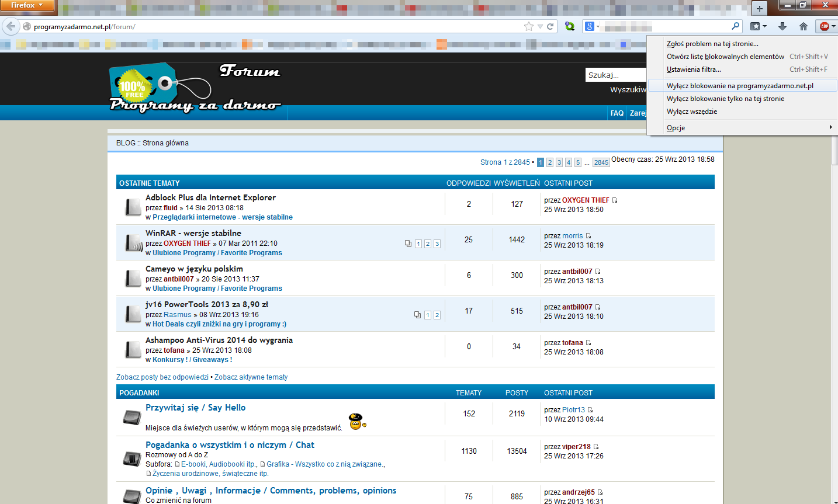Open the FAQ link in forum navbar
Screen dimensions: 838x504
617,113
